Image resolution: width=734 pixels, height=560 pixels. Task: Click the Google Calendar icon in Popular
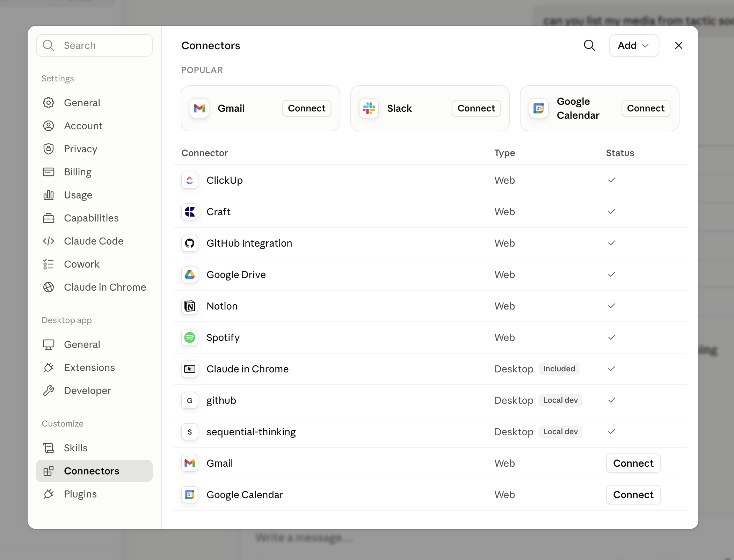539,108
